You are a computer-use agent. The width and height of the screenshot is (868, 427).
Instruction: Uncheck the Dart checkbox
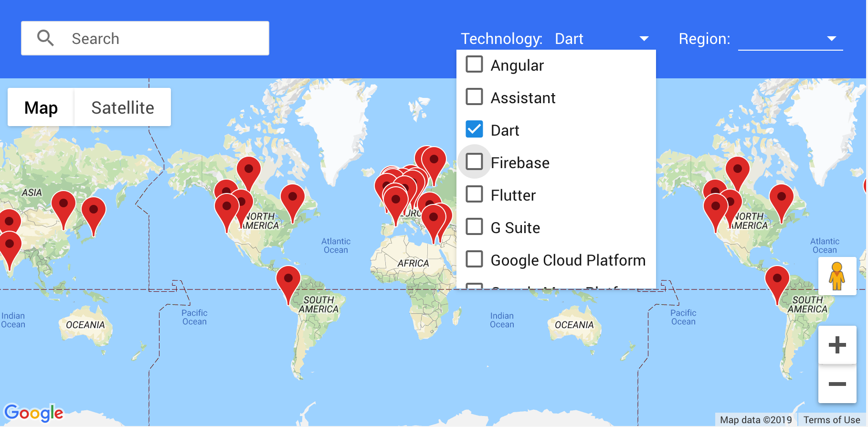(x=474, y=129)
